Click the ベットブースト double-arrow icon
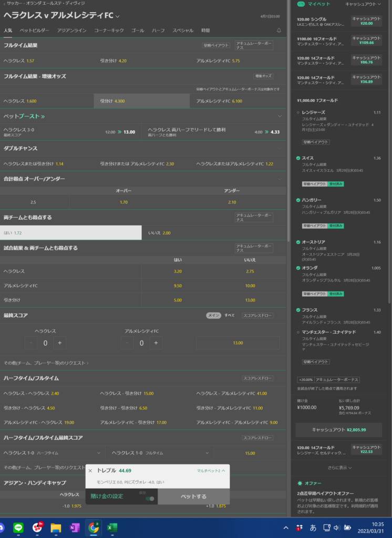392x538 pixels. click(x=43, y=116)
